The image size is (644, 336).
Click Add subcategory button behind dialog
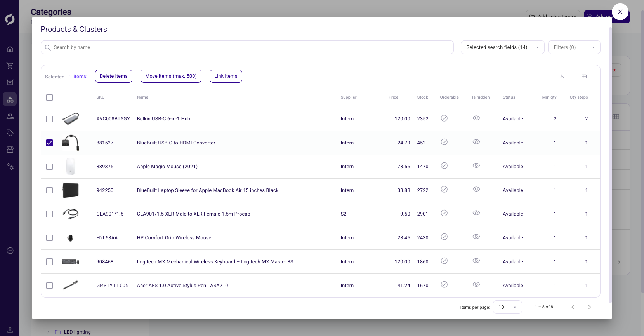coord(553,14)
